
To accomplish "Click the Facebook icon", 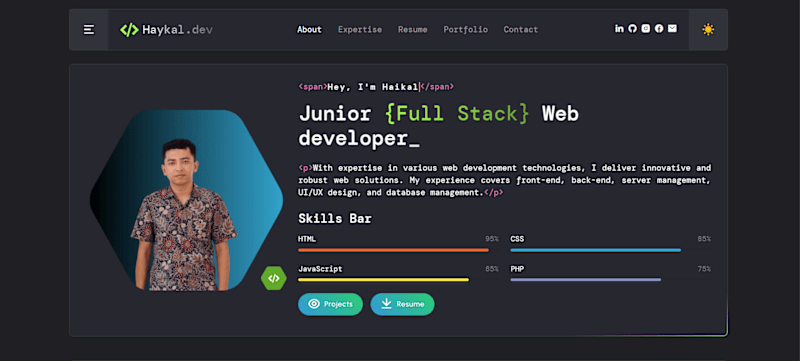I will click(x=659, y=29).
